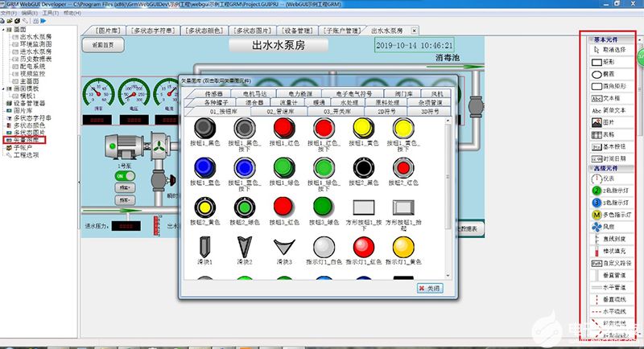The image size is (644, 349).
Task: Collapse the 画面模板 tree node
Action: click(x=3, y=88)
